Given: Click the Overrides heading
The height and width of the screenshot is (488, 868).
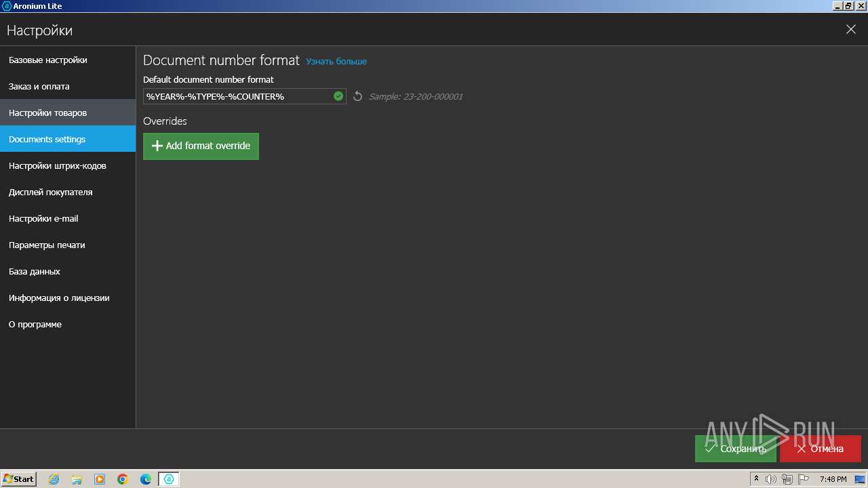Looking at the screenshot, I should [165, 121].
